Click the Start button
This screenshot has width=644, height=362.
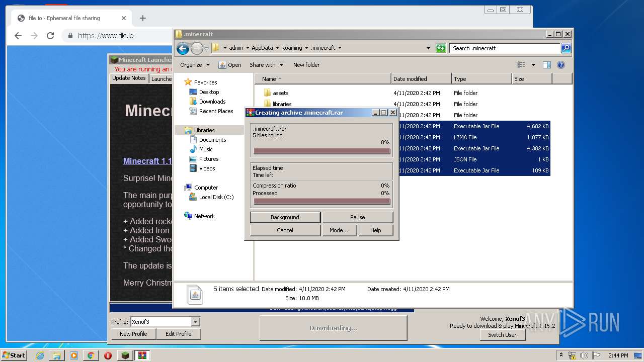pos(14,355)
